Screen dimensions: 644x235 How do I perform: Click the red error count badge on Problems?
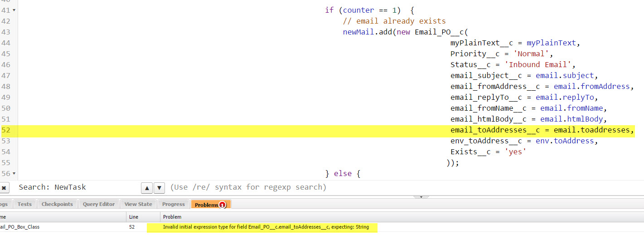[223, 205]
